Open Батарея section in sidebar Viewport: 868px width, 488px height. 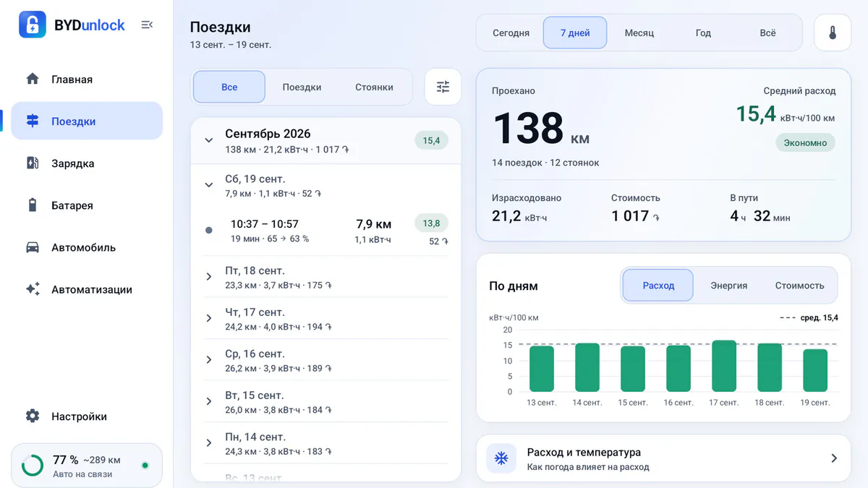(87, 205)
